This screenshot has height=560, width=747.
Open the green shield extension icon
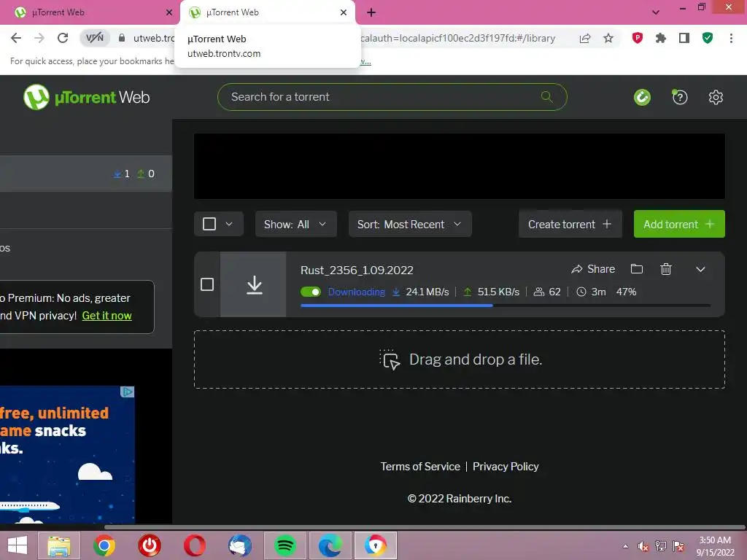pos(708,38)
